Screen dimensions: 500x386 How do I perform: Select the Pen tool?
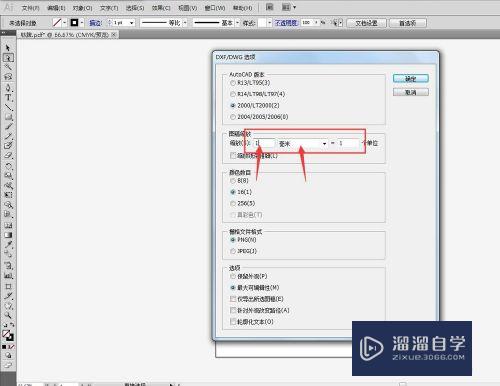(8, 88)
